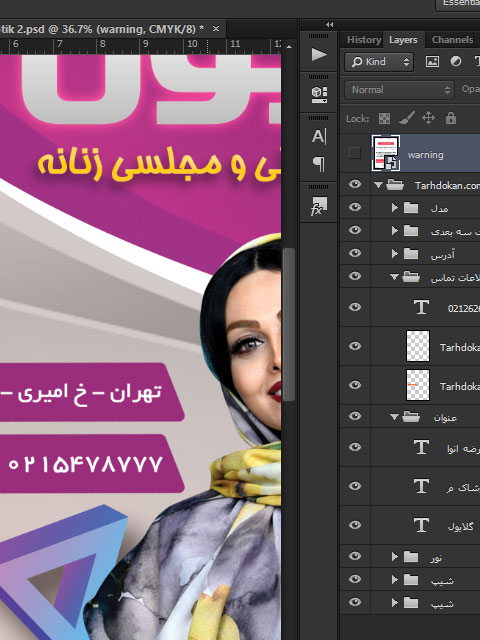Enable lock image pixels brush icon
The height and width of the screenshot is (640, 480).
407,118
